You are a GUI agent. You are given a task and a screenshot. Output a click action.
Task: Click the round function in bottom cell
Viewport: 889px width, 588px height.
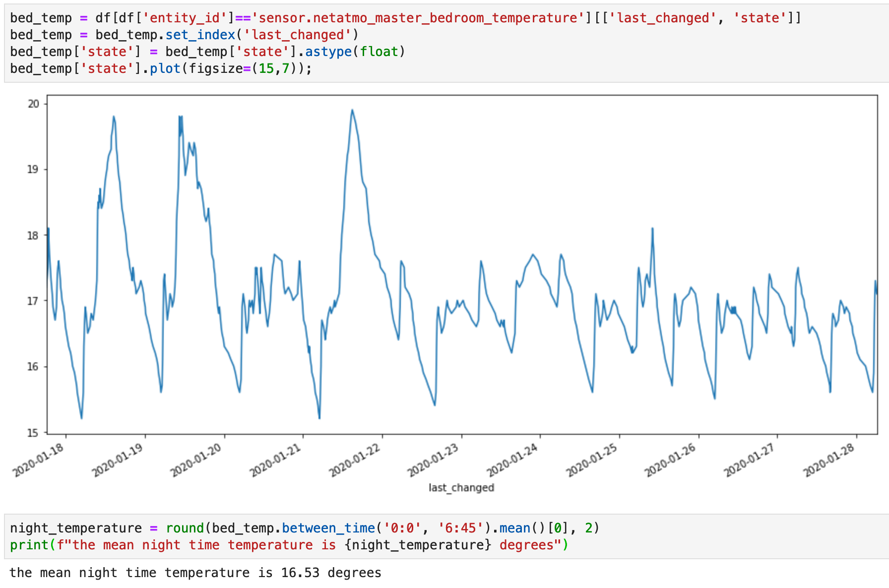(x=185, y=528)
